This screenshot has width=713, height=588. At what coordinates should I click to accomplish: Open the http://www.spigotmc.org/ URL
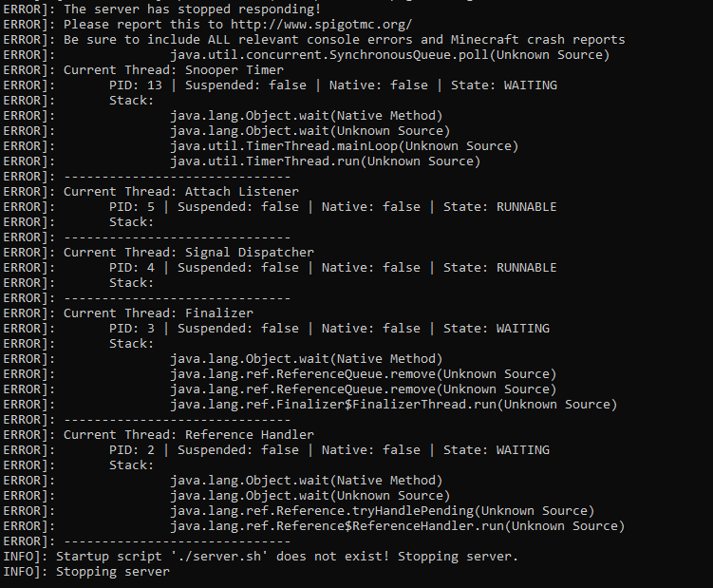pyautogui.click(x=323, y=24)
